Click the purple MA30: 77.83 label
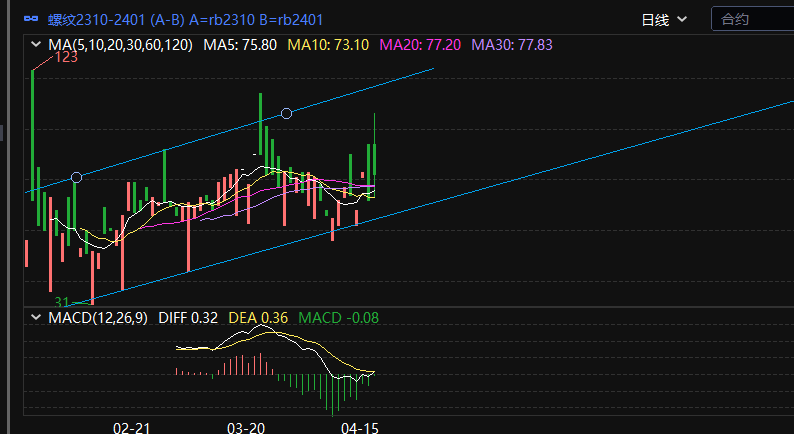794x434 pixels. click(x=512, y=45)
